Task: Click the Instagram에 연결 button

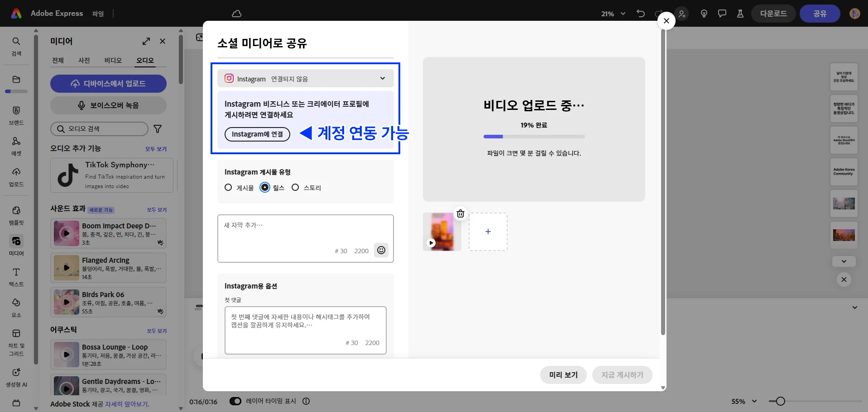Action: 257,134
